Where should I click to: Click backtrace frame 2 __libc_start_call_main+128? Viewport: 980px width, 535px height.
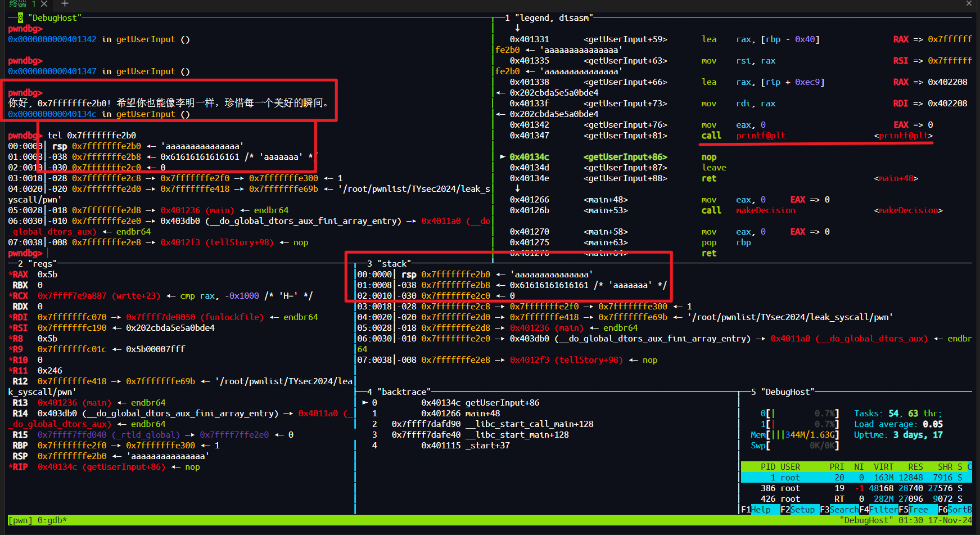(482, 424)
